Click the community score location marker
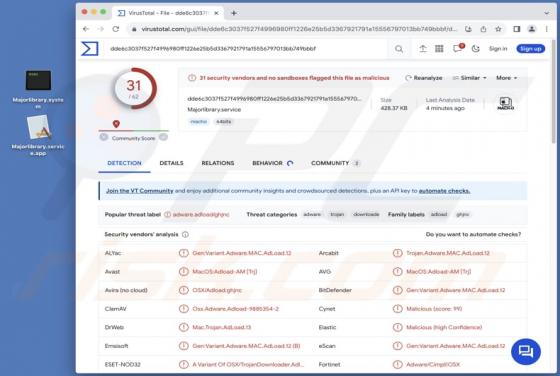Screen dimensions: 560x376 pos(116,124)
